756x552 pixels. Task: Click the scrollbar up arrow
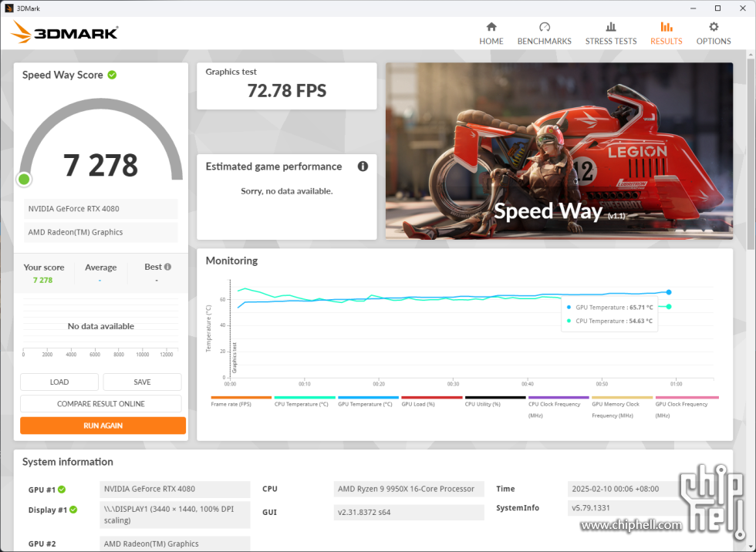click(x=750, y=55)
